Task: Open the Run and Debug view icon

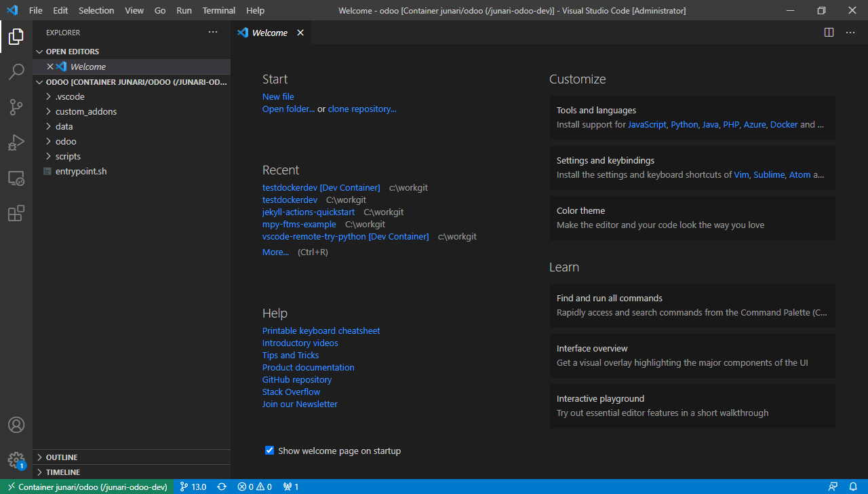Action: coord(16,142)
